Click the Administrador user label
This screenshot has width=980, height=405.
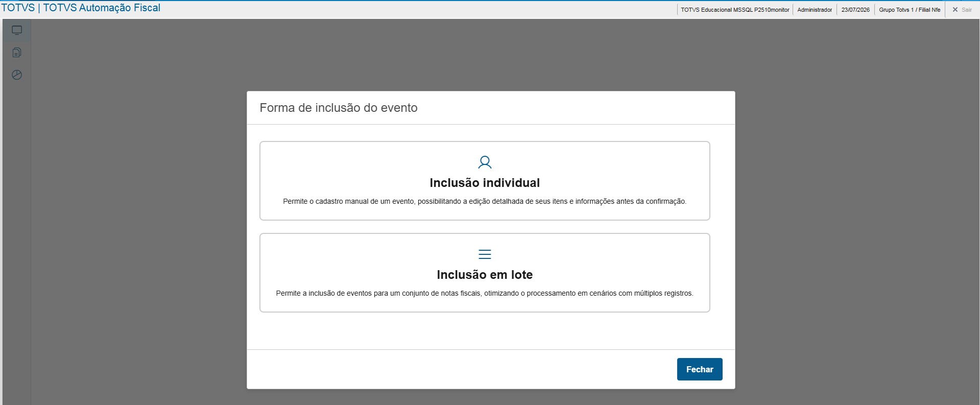pos(815,10)
